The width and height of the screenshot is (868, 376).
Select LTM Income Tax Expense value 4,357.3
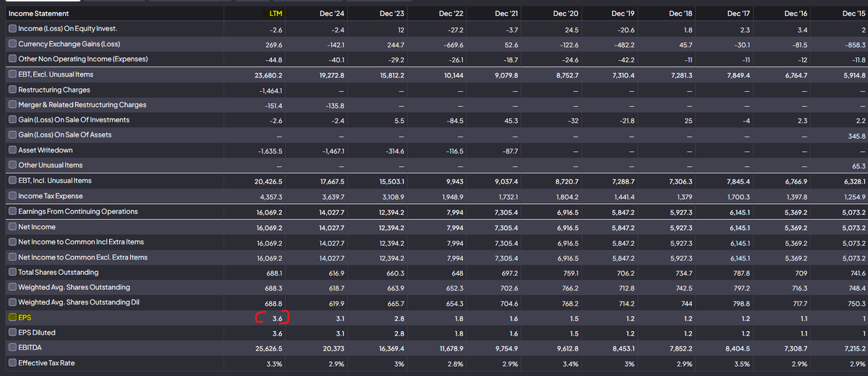[x=271, y=197]
